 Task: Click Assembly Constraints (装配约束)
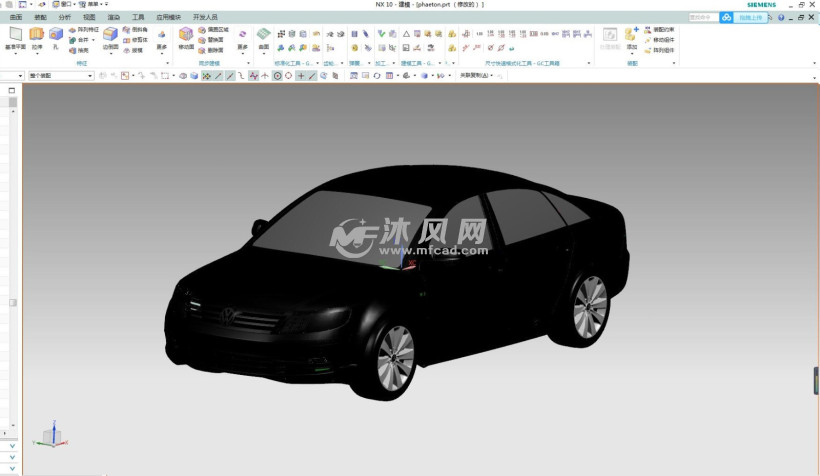659,30
